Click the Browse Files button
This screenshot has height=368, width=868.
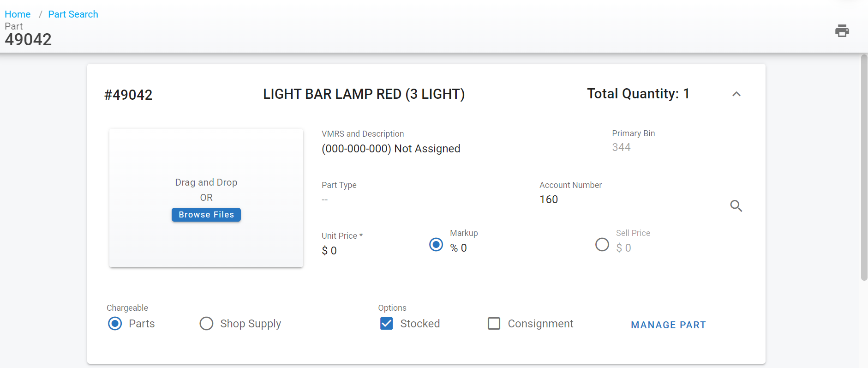[206, 215]
